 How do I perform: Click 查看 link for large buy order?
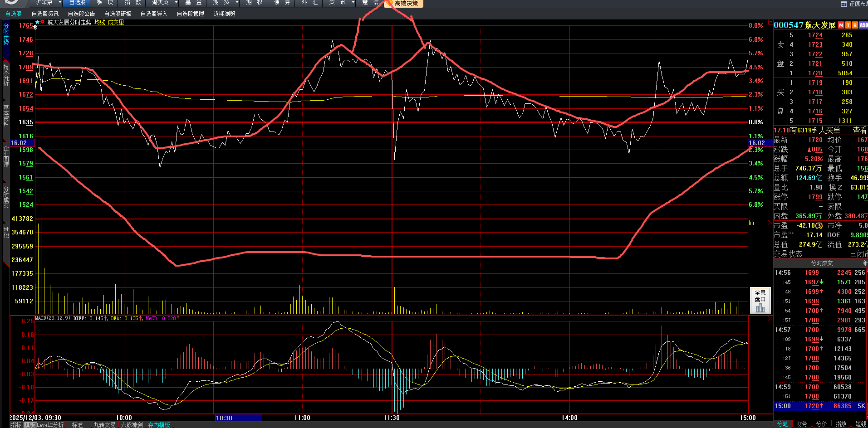point(859,130)
